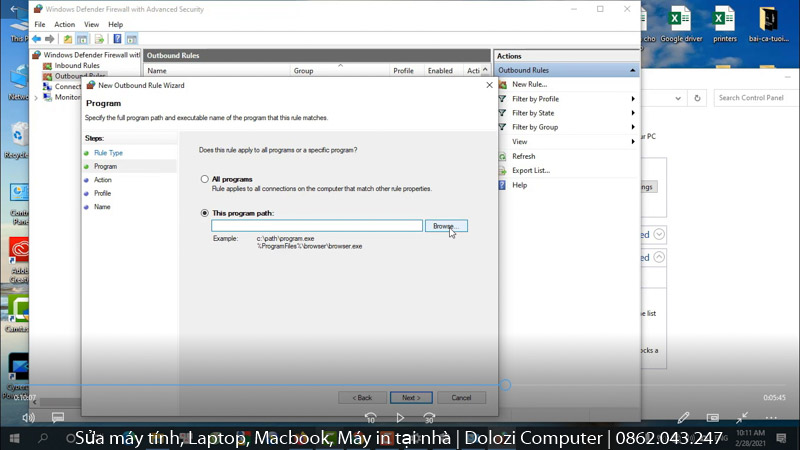Click the Next button in wizard

(411, 397)
